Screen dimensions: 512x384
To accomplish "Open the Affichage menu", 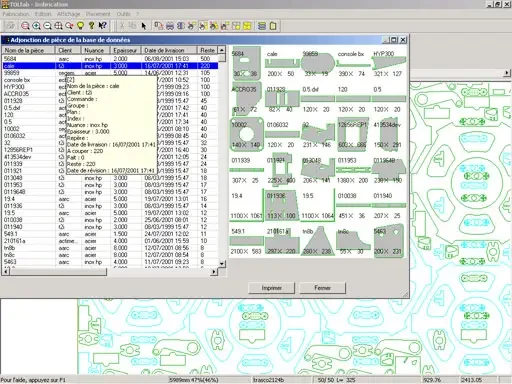I will pos(68,14).
